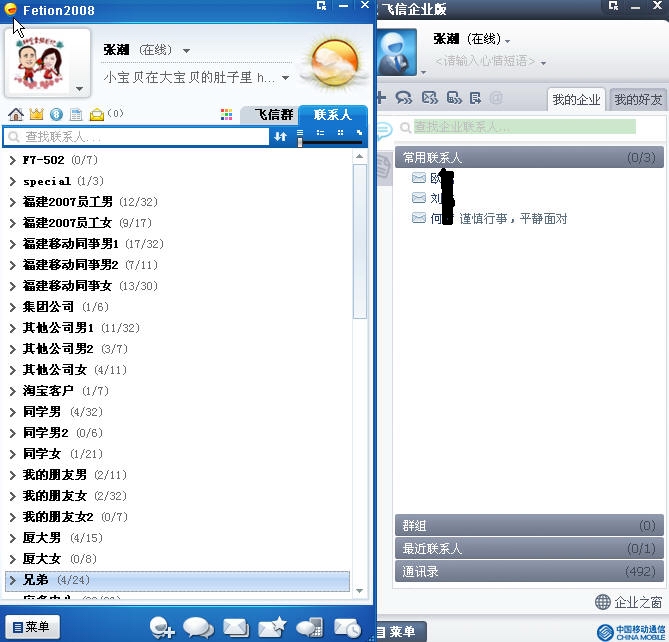
Task: Select the 同学女 (1/21) group row
Action: point(177,454)
